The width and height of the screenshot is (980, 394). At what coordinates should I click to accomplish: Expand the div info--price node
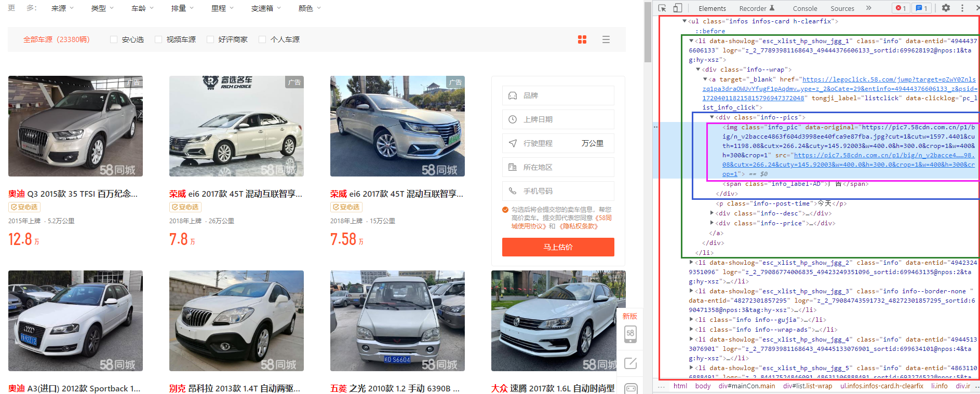tap(712, 223)
